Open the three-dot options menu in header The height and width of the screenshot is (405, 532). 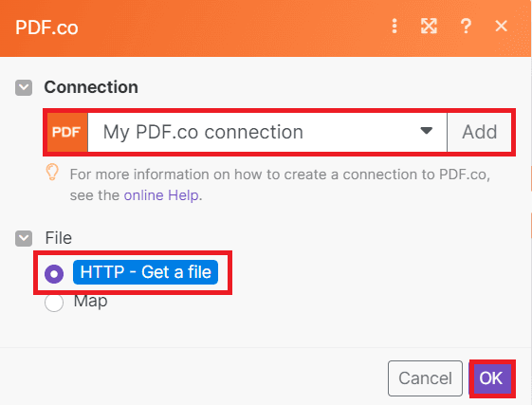click(x=394, y=27)
